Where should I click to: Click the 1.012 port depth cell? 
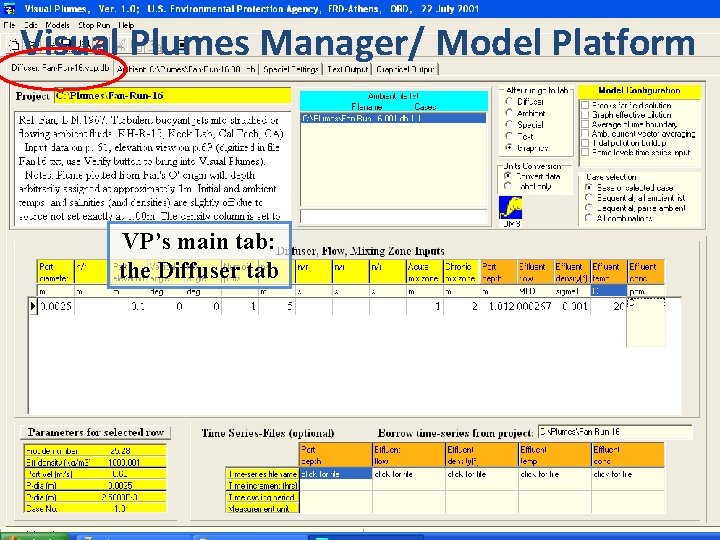(x=498, y=306)
